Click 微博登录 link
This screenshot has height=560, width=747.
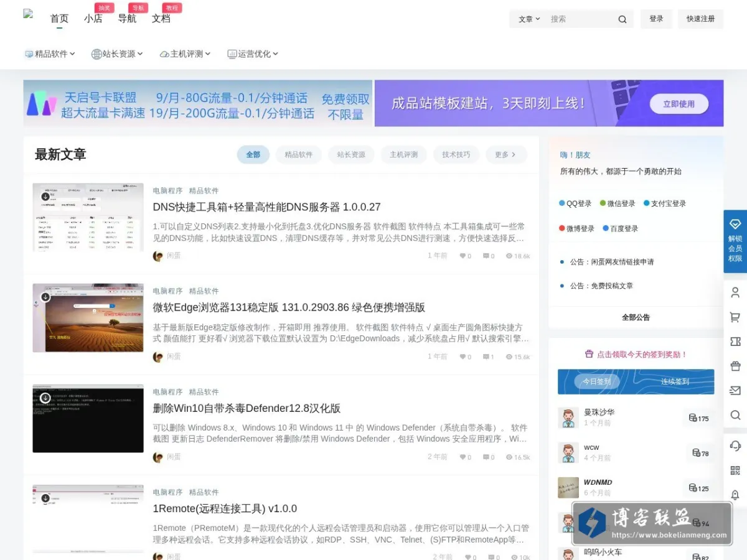click(576, 228)
